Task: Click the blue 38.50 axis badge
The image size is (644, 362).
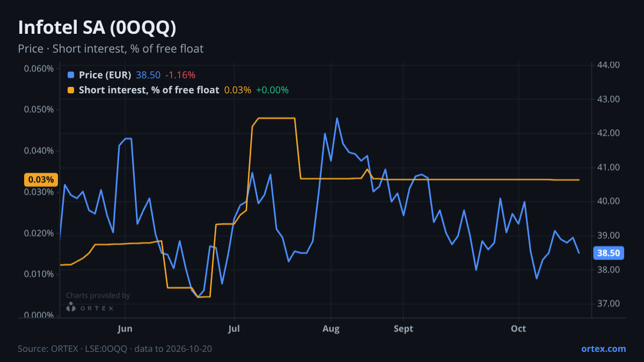Action: (x=609, y=253)
